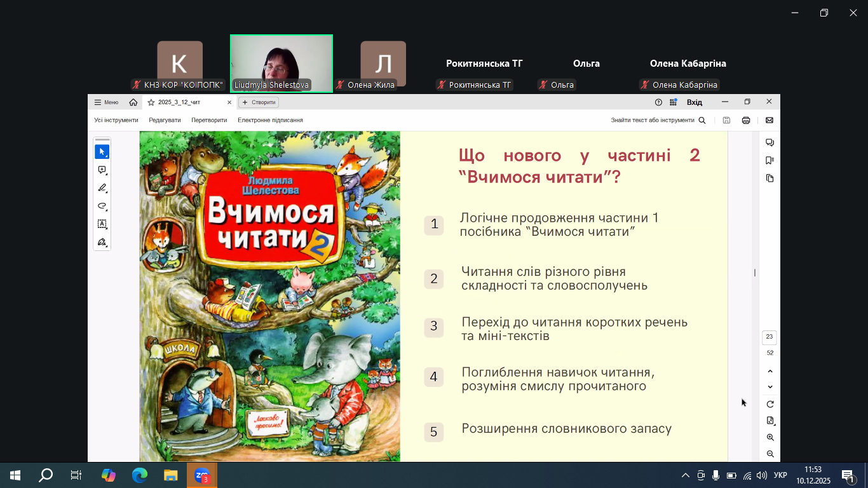Expand the page display options
The image size is (868, 488).
click(770, 421)
